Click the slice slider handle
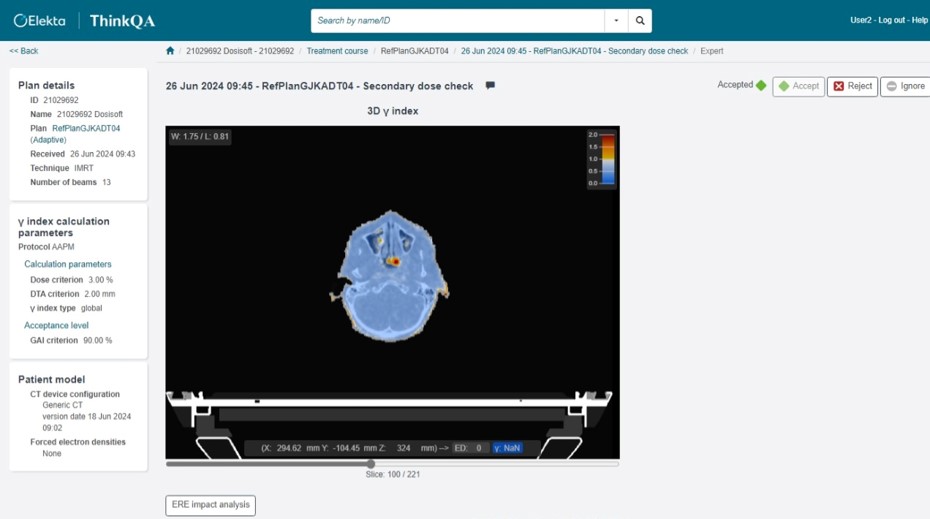 371,464
